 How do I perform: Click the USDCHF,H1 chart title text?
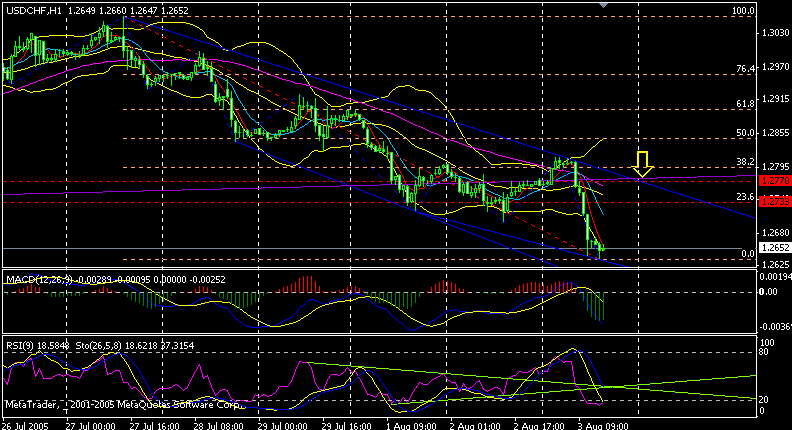pyautogui.click(x=33, y=11)
